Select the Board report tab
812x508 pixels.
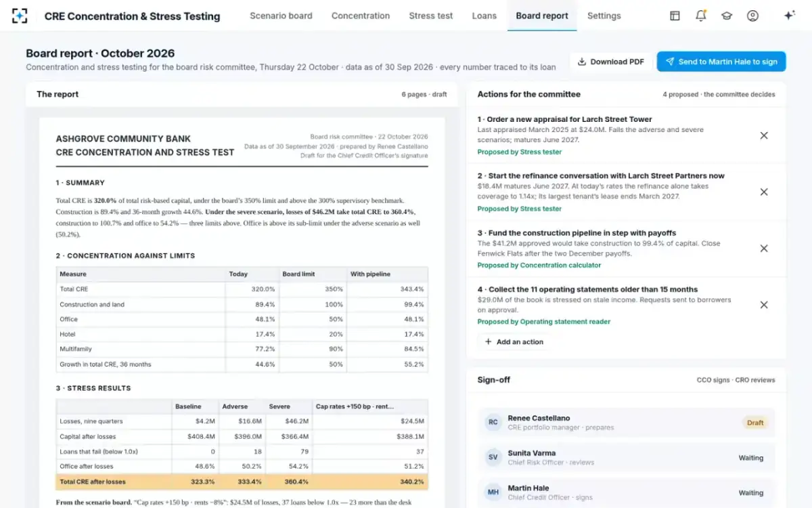(x=542, y=16)
